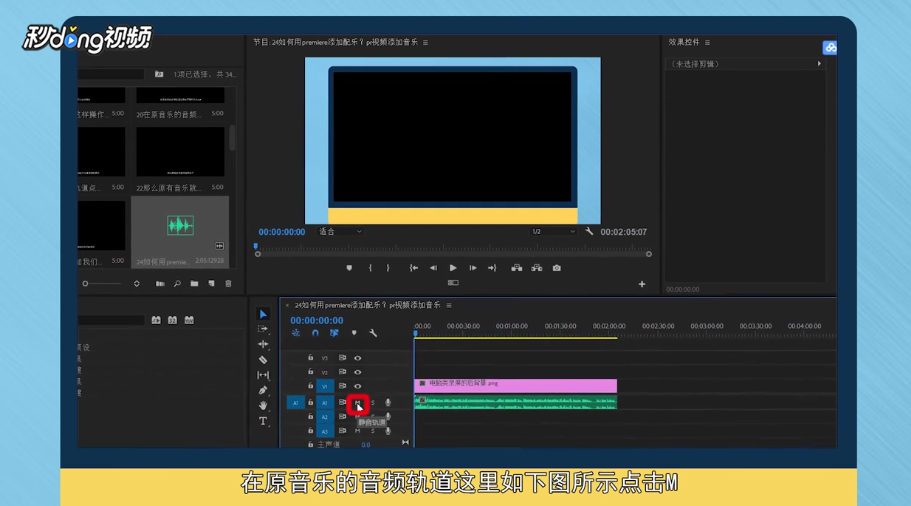Step back one frame
Viewport: 911px width, 506px height.
(x=433, y=268)
